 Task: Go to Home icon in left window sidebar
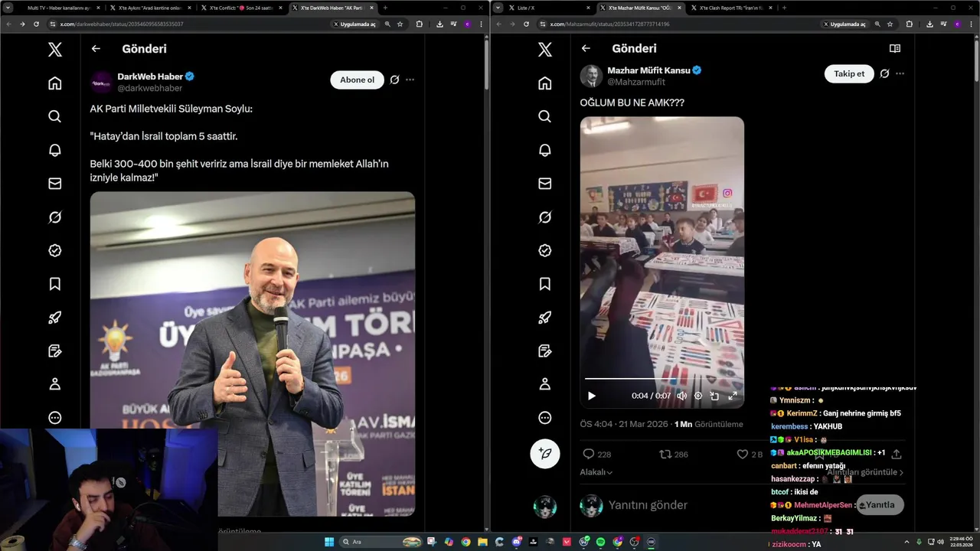pyautogui.click(x=54, y=83)
